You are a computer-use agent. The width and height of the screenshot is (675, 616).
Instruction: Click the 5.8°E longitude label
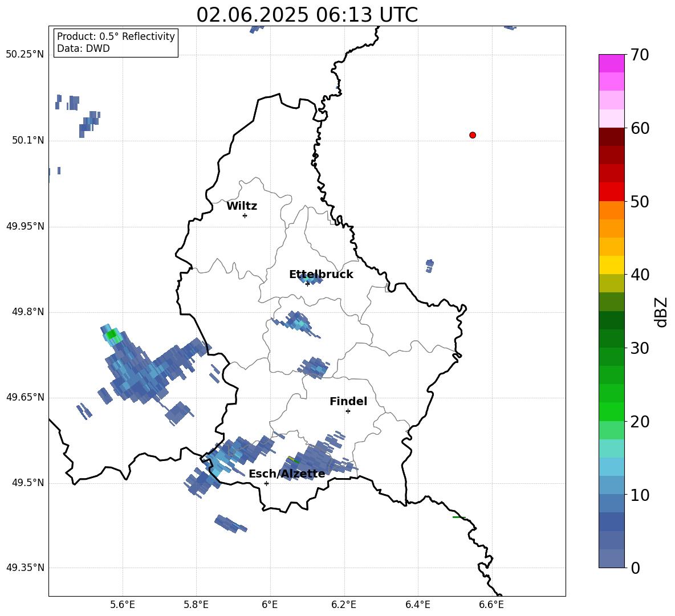point(196,605)
